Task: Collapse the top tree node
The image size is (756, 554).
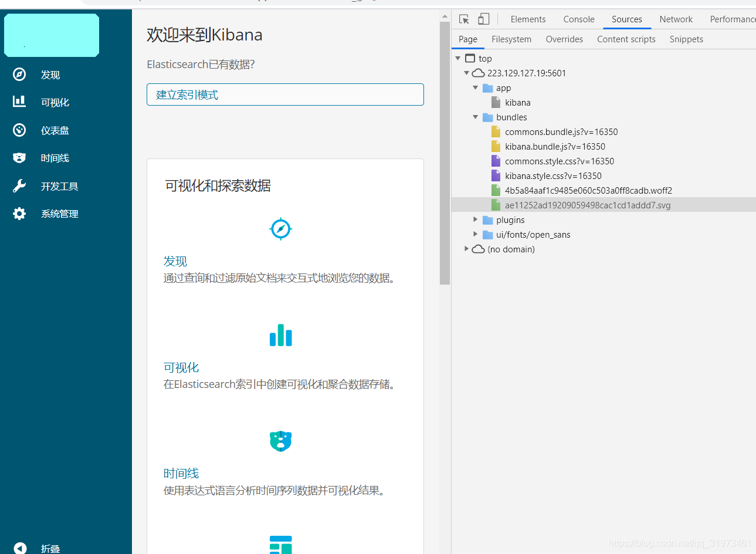Action: [458, 58]
